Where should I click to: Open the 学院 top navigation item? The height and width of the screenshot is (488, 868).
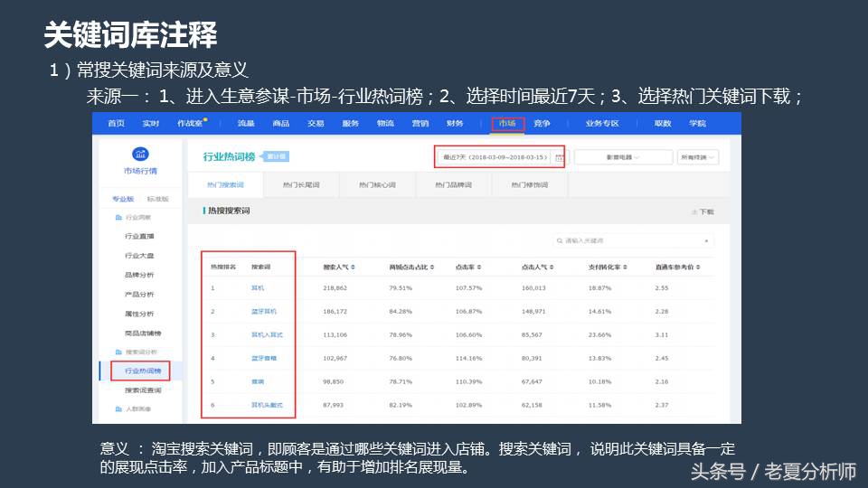pos(697,124)
